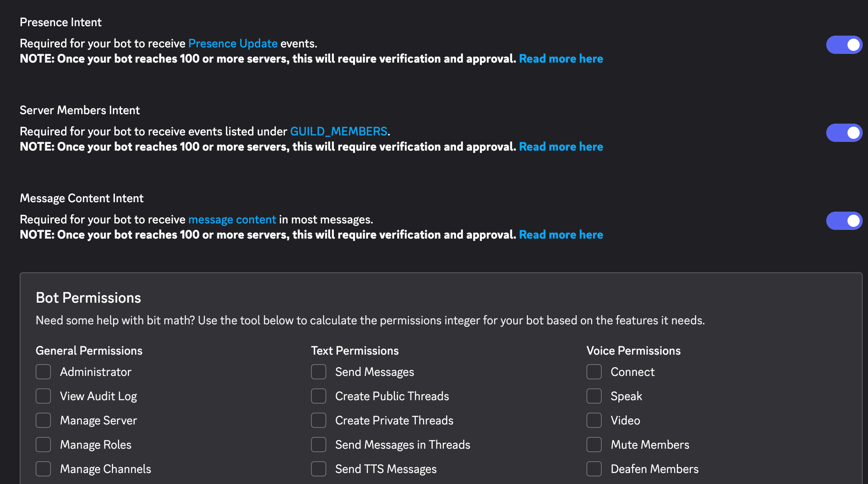Image resolution: width=868 pixels, height=484 pixels.
Task: Click the GUILD_MEMBERS link
Action: tap(338, 132)
